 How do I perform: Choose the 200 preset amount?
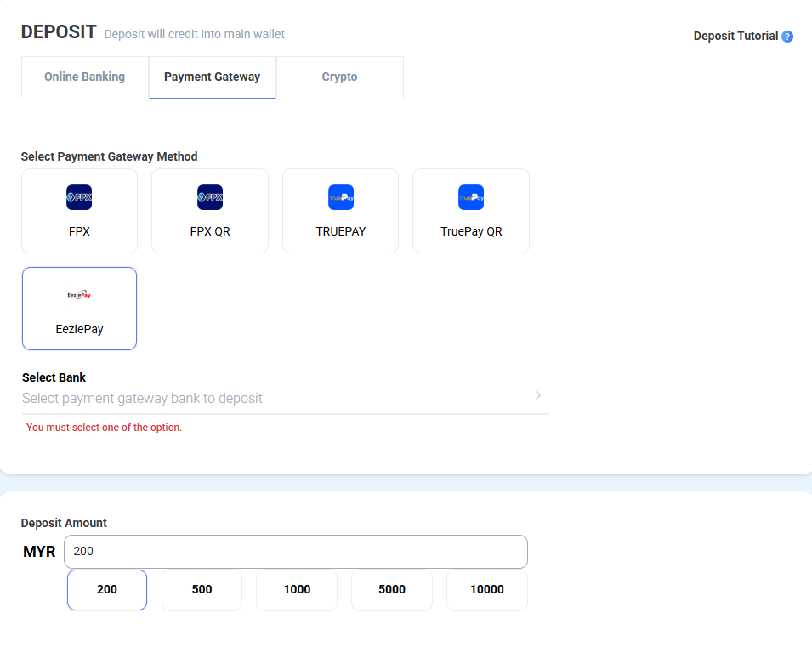click(x=107, y=589)
